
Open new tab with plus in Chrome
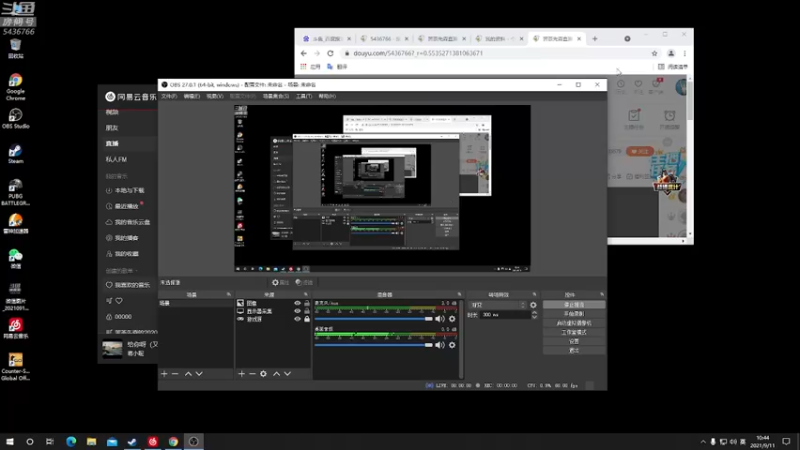[595, 39]
